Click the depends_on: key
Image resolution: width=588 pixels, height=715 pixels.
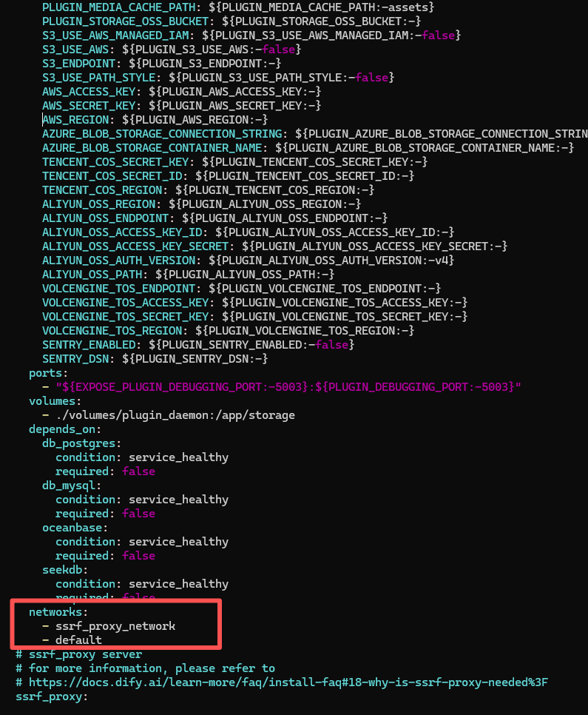click(64, 429)
